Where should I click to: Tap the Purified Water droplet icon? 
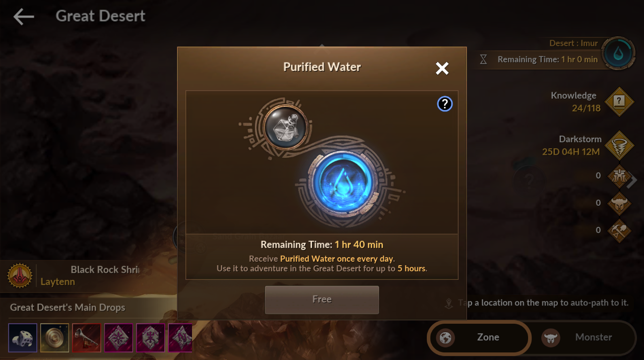(x=618, y=52)
